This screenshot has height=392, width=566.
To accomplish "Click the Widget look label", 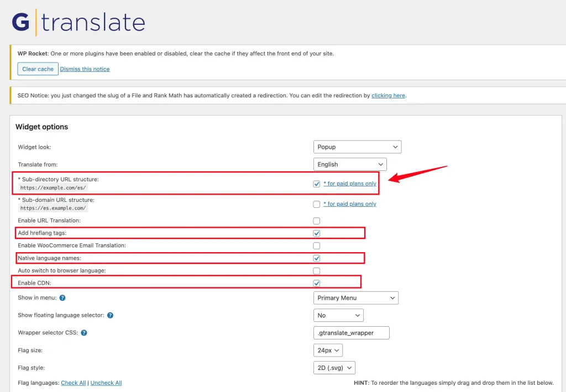I will tap(35, 147).
